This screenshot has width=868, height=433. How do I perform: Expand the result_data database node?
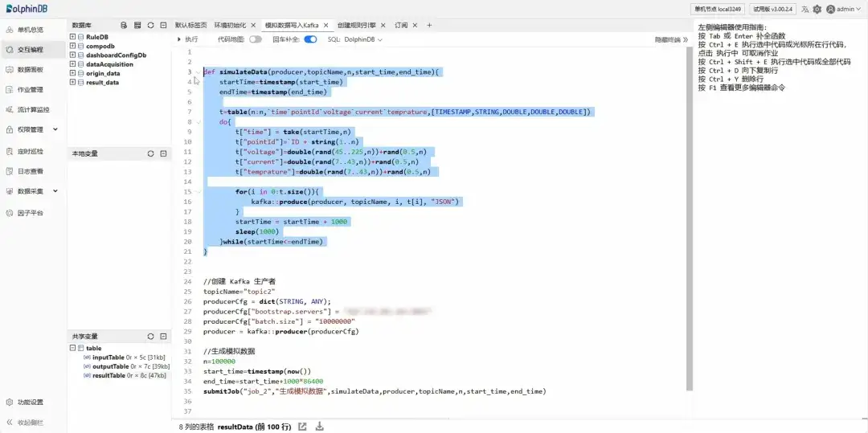[72, 83]
